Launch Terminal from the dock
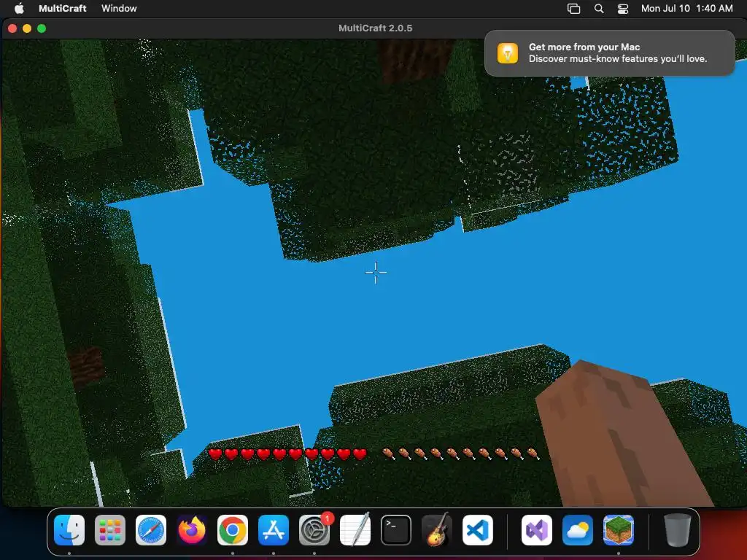The width and height of the screenshot is (747, 560). [396, 530]
